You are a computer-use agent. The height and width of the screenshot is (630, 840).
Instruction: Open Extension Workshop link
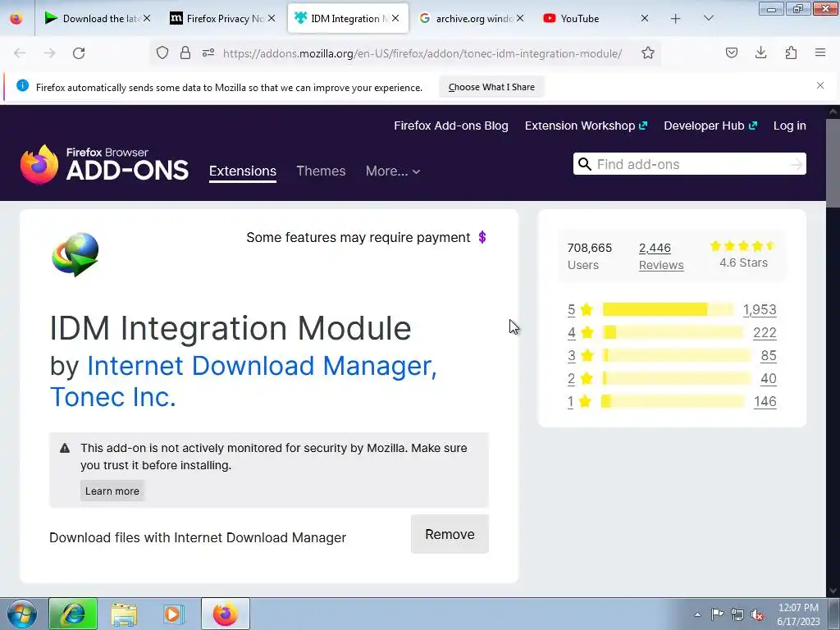click(x=586, y=126)
